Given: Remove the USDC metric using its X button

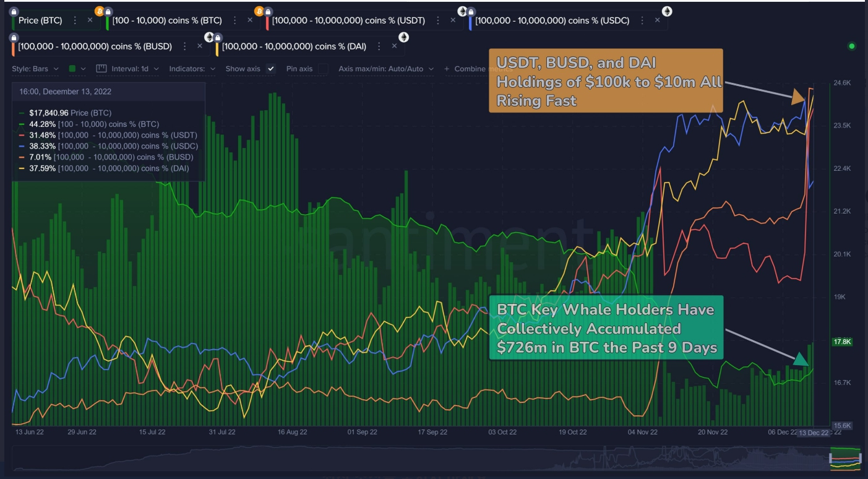Looking at the screenshot, I should [x=658, y=19].
